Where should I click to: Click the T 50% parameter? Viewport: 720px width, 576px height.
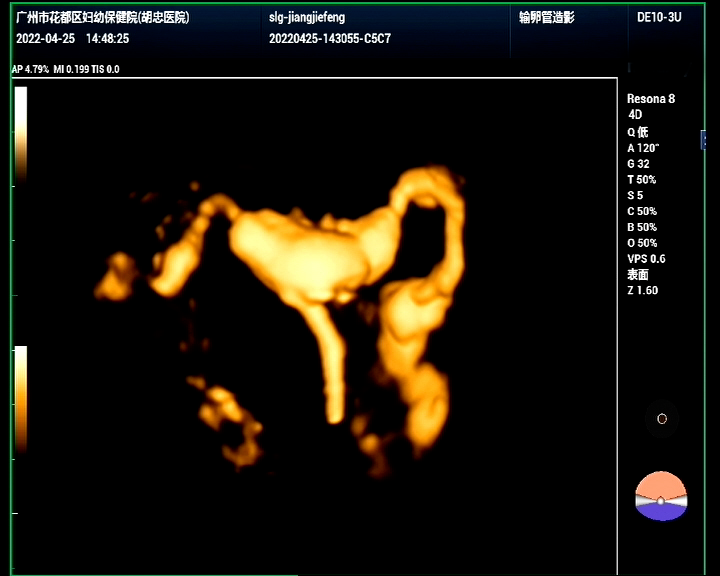[x=641, y=180]
